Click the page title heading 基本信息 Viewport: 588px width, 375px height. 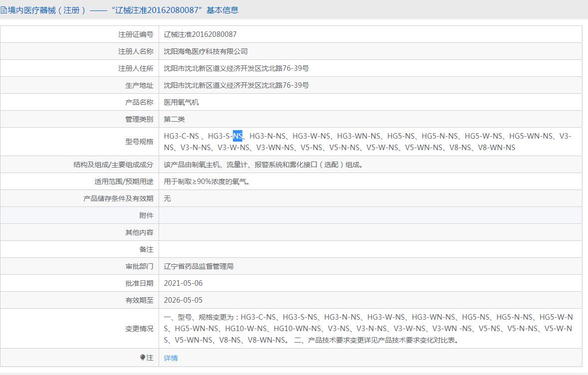(120, 10)
